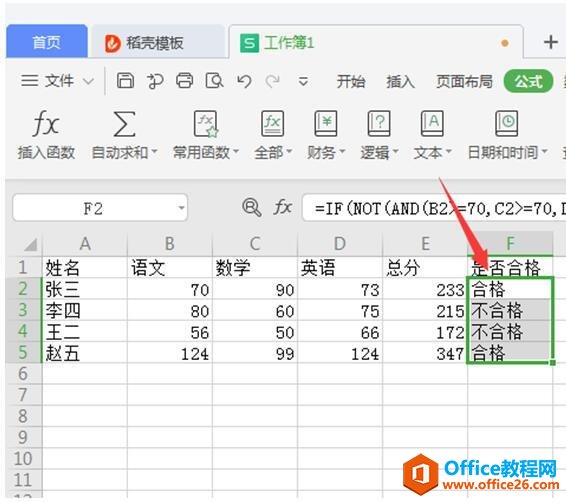
Task: Click the fx icon beside the formula bar
Action: (x=283, y=208)
